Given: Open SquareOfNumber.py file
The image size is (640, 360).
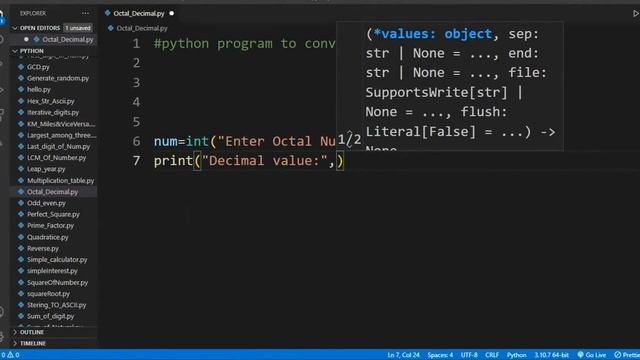Looking at the screenshot, I should tap(57, 282).
